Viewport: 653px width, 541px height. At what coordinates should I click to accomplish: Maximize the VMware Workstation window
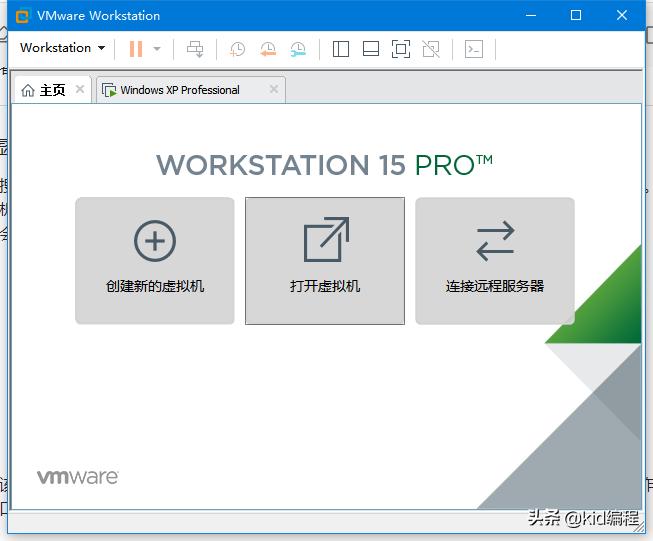(576, 15)
